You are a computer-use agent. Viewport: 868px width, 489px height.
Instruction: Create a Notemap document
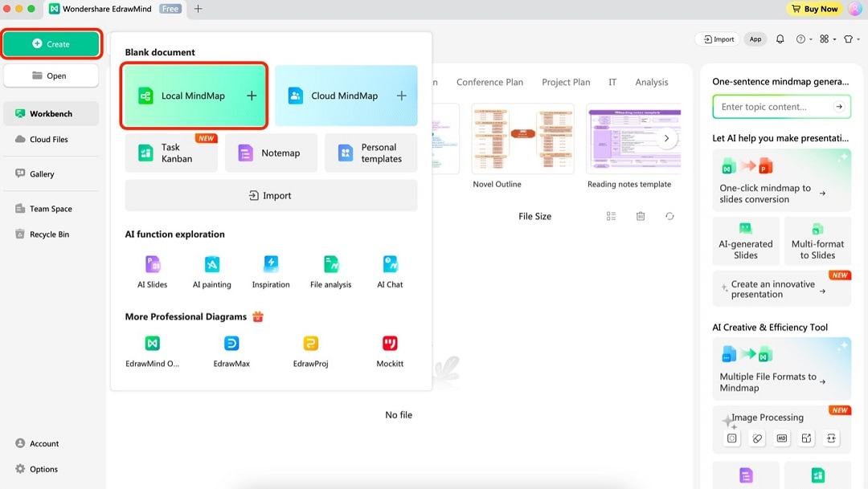tap(271, 153)
